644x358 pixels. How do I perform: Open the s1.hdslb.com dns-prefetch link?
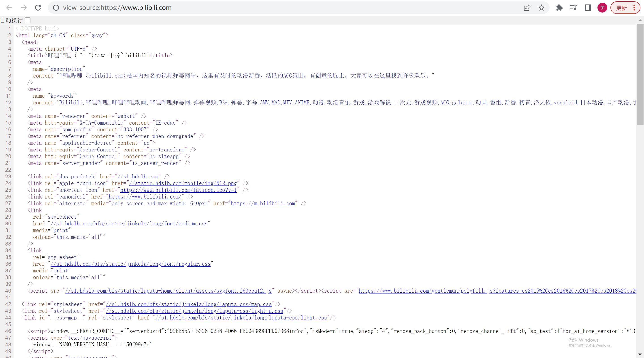click(138, 177)
